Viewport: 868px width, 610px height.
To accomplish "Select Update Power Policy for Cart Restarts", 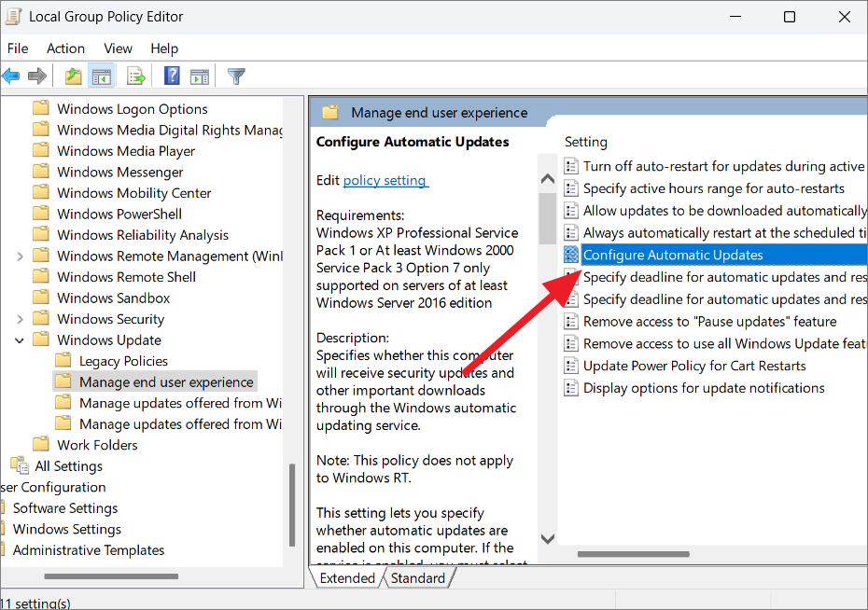I will 694,366.
